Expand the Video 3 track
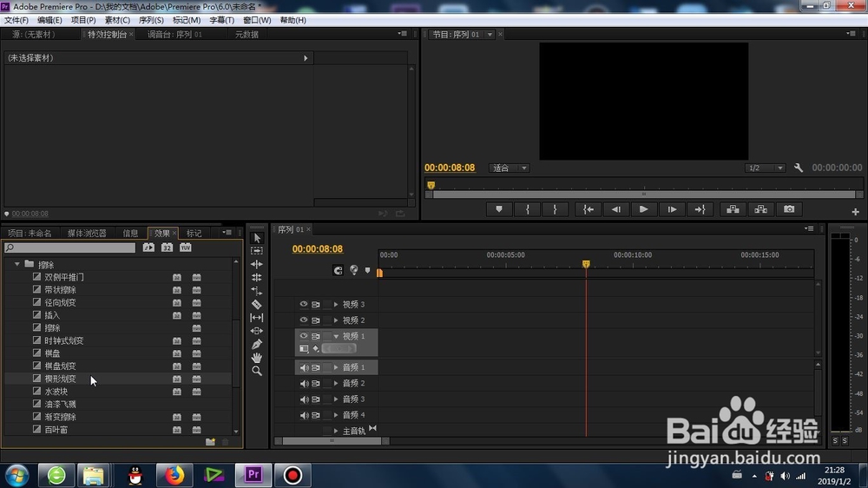The width and height of the screenshot is (868, 488). [335, 304]
